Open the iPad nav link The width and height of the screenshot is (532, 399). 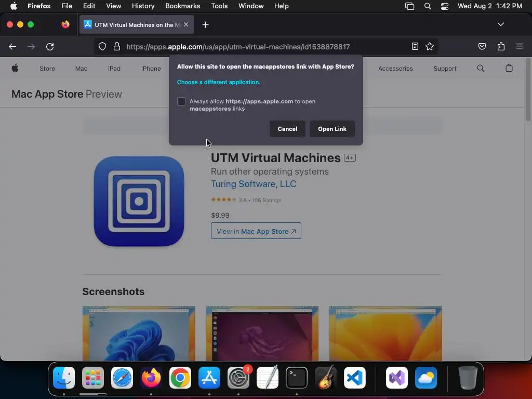[x=114, y=69]
